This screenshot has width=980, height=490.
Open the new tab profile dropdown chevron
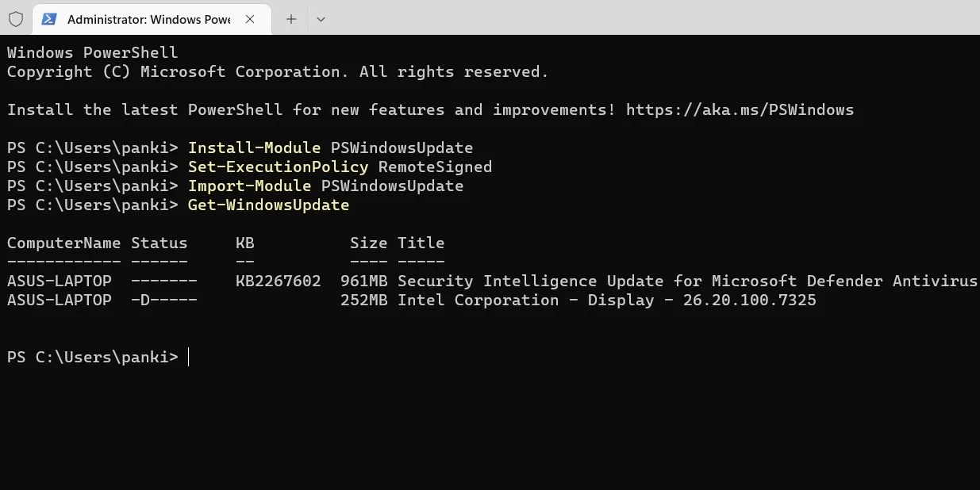[x=321, y=19]
